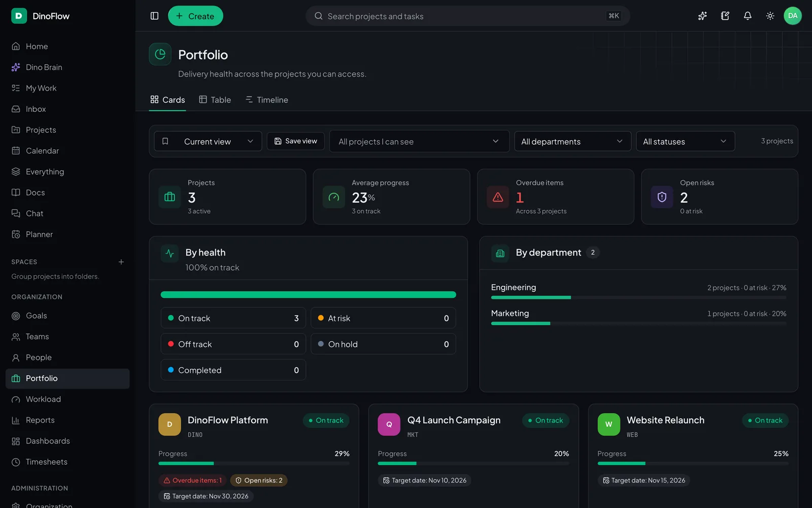Click the Create button
Viewport: 812px width, 508px height.
tap(195, 16)
